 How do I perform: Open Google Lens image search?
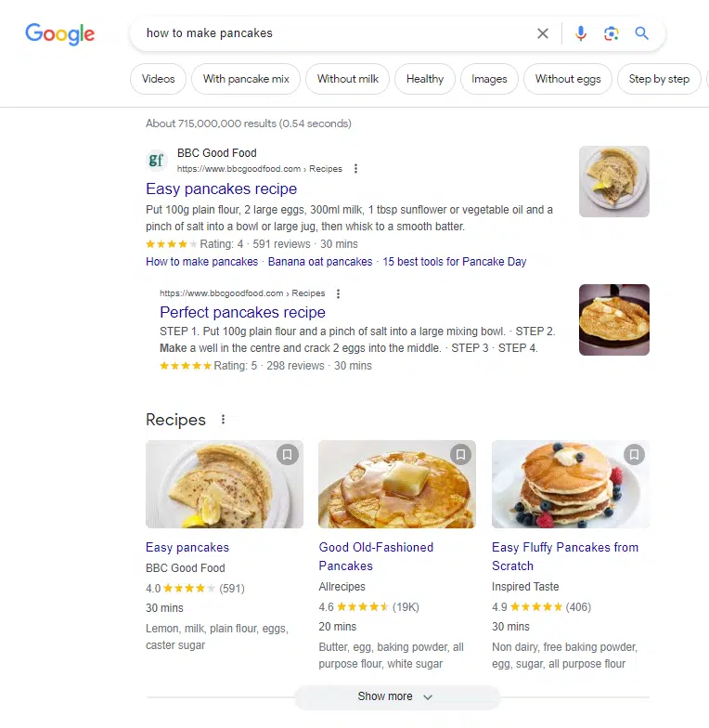pos(611,33)
